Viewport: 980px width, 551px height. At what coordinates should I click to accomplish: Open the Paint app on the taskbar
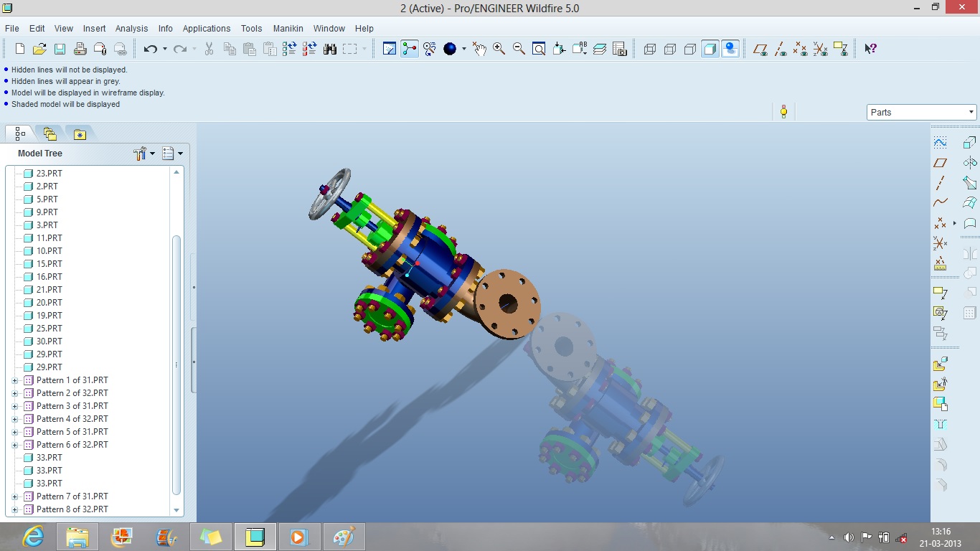(x=344, y=537)
